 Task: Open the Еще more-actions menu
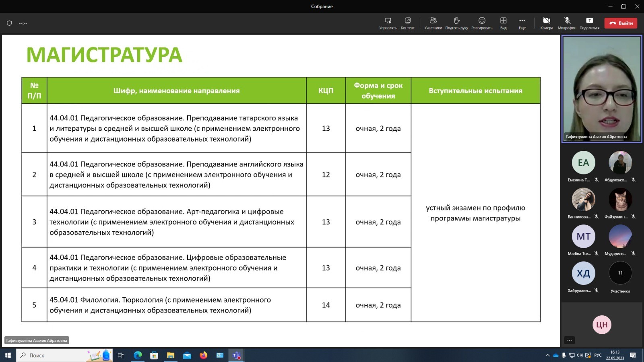click(x=522, y=23)
